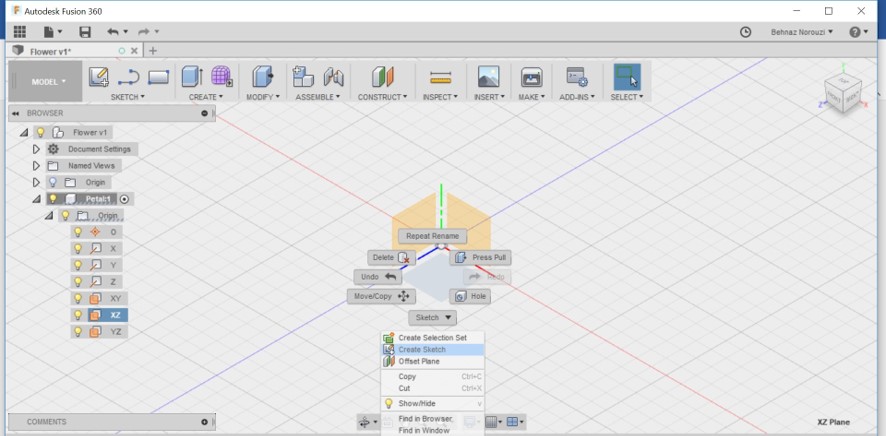Select the Measure inspect icon

tap(440, 77)
